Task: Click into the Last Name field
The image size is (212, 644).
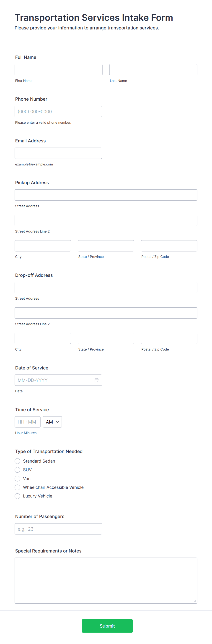Action: (x=153, y=70)
